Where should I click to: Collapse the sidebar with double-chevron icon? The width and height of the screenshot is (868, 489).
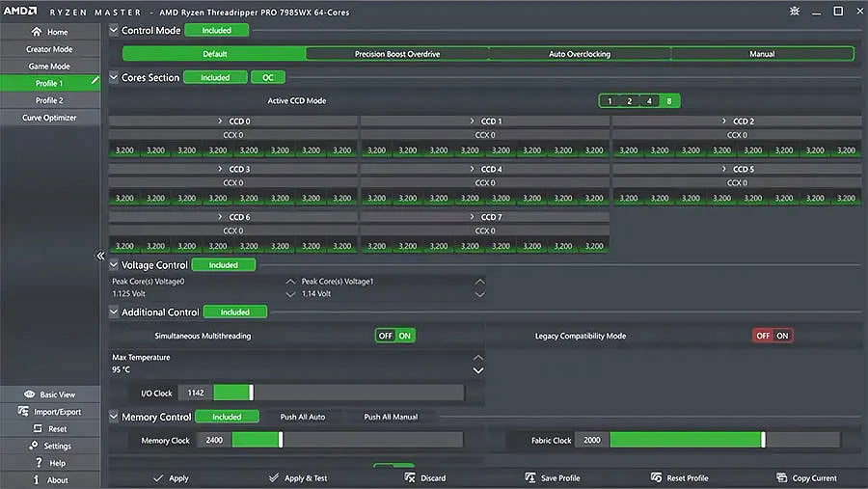click(x=100, y=256)
